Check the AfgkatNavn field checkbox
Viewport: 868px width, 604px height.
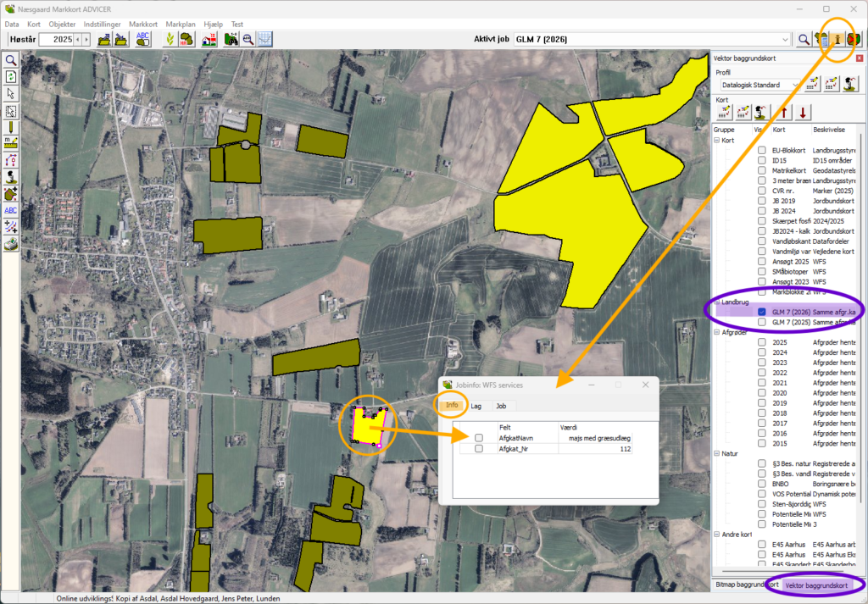[x=479, y=438]
